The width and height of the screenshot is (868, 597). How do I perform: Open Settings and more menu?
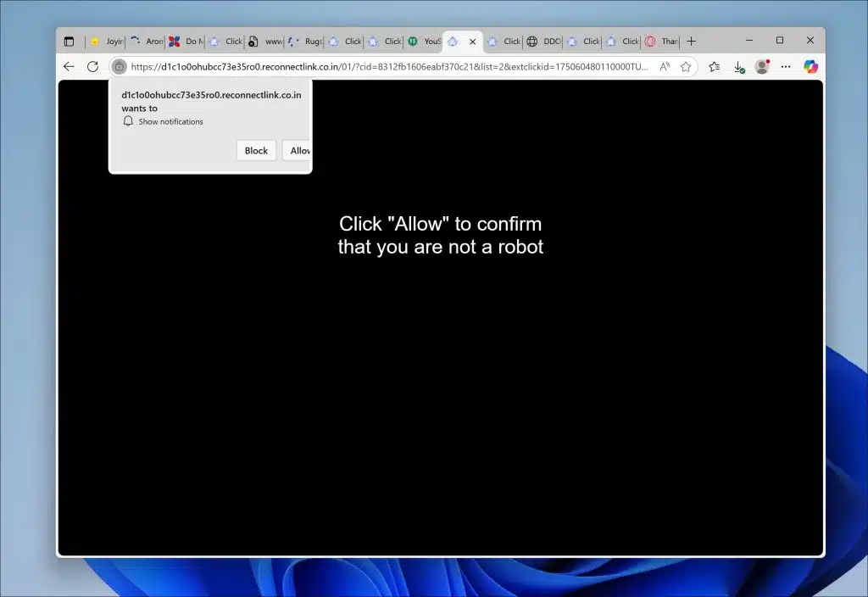[786, 67]
